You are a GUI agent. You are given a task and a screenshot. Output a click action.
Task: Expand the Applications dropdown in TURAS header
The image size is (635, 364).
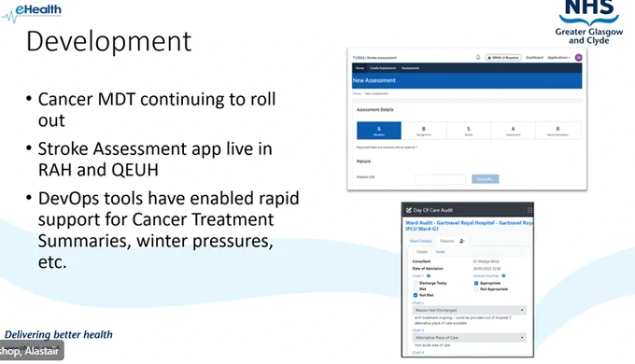pos(558,58)
